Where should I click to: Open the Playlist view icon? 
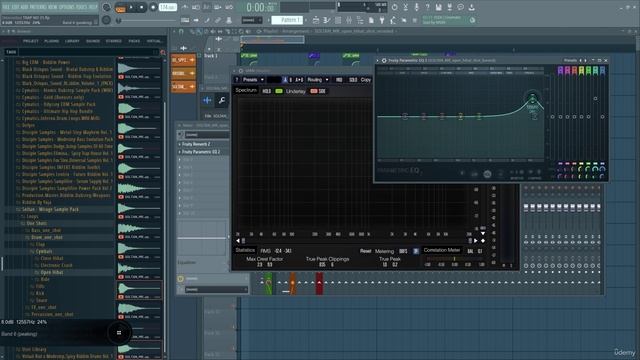[x=316, y=20]
